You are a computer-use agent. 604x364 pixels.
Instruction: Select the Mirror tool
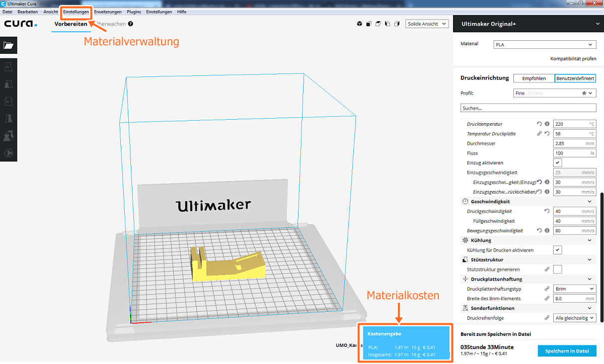pos(9,118)
